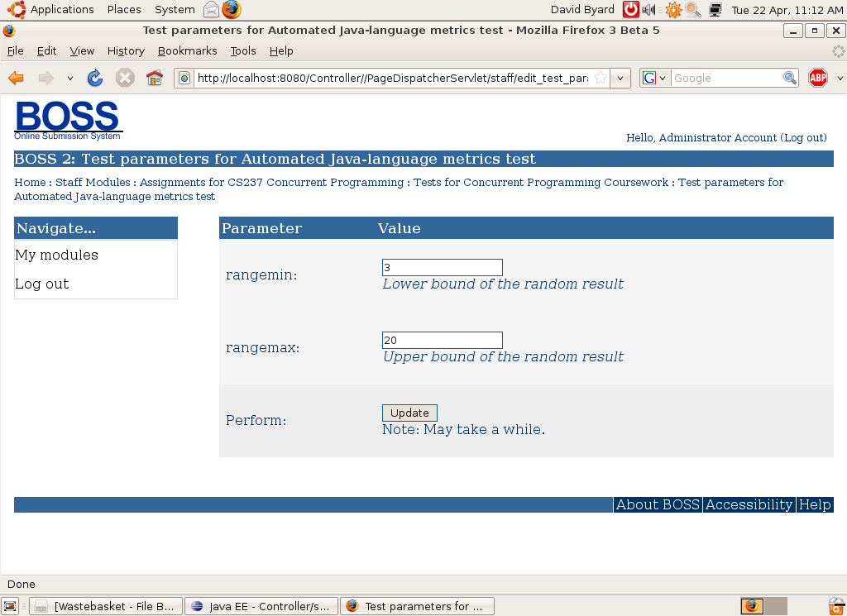The image size is (847, 616).
Task: Switch to the Java EE window in the taskbar
Action: tap(261, 606)
